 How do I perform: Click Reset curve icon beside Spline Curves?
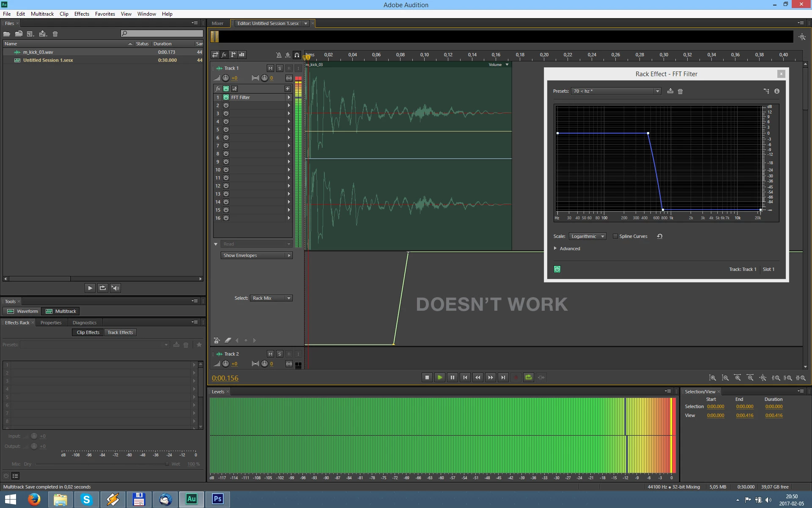click(659, 236)
